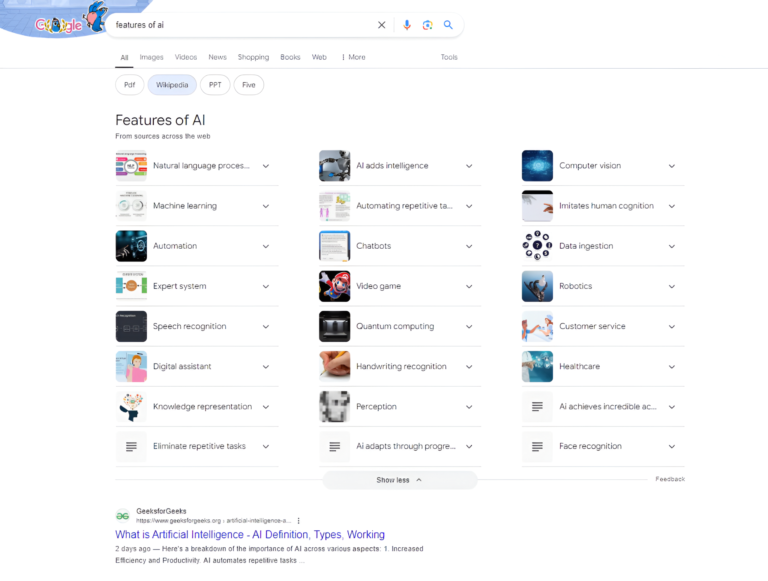768x581 pixels.
Task: Click the Automating repetitive tasks label
Action: click(404, 206)
